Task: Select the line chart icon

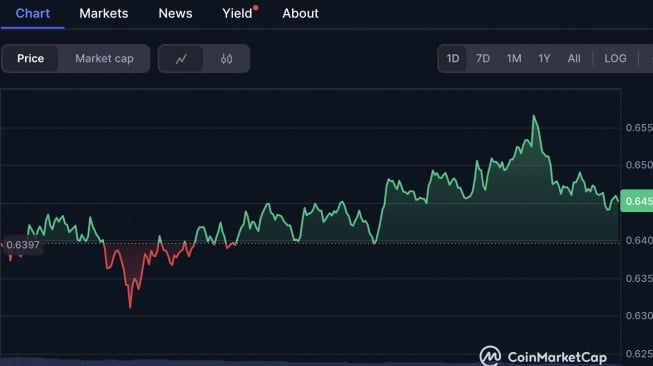Action: click(181, 59)
